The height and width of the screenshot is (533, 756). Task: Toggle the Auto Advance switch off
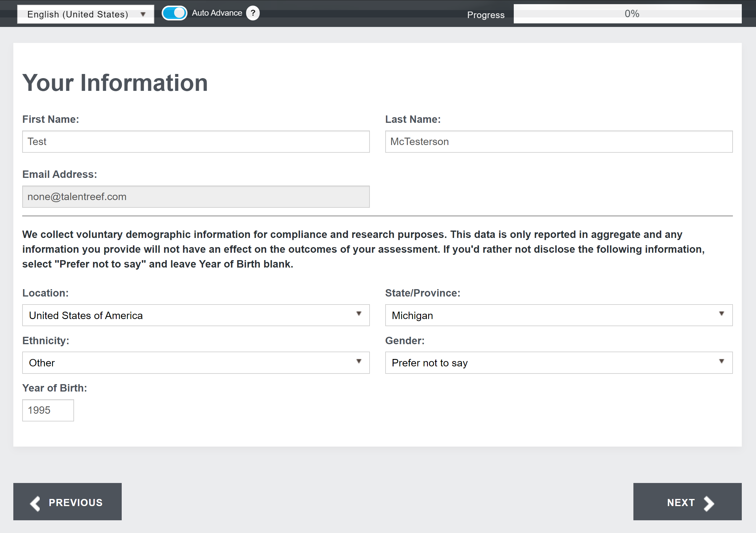pyautogui.click(x=174, y=13)
